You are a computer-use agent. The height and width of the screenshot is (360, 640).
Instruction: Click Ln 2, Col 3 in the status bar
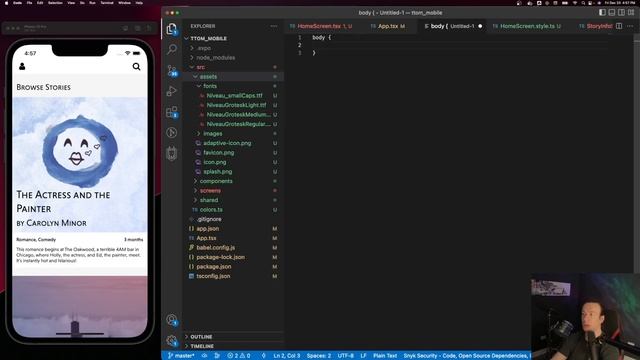click(x=287, y=356)
